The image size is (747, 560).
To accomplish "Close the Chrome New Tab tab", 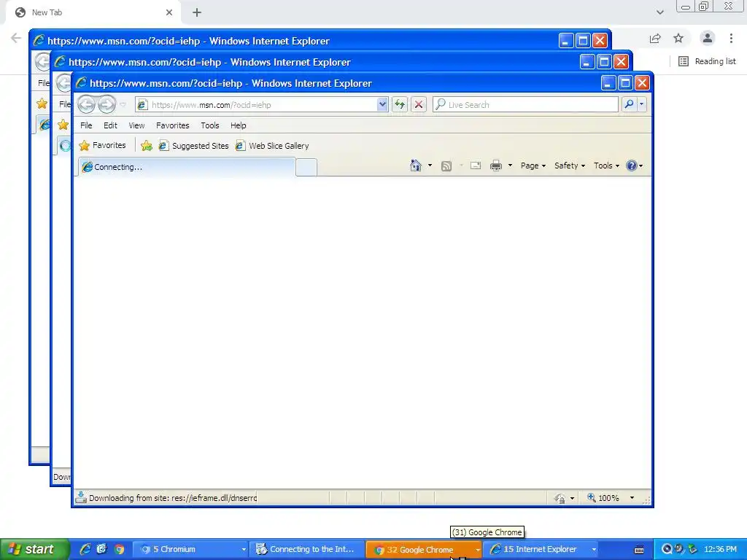I will pos(169,12).
